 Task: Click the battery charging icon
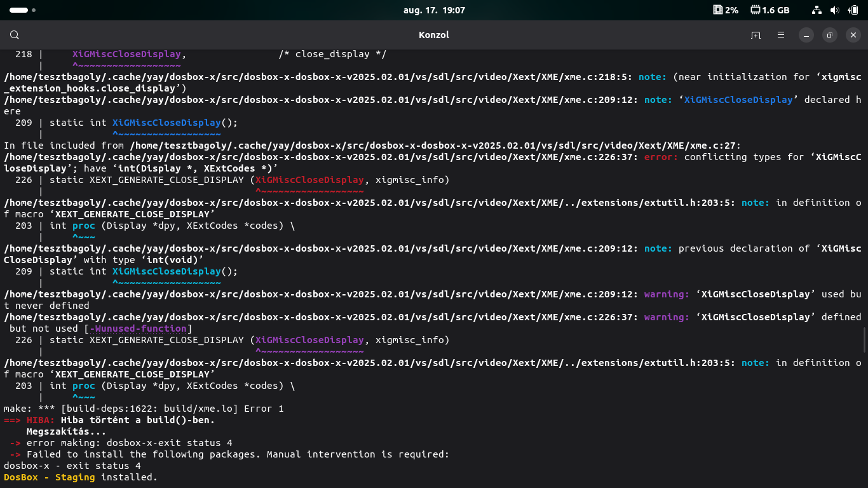coord(853,10)
